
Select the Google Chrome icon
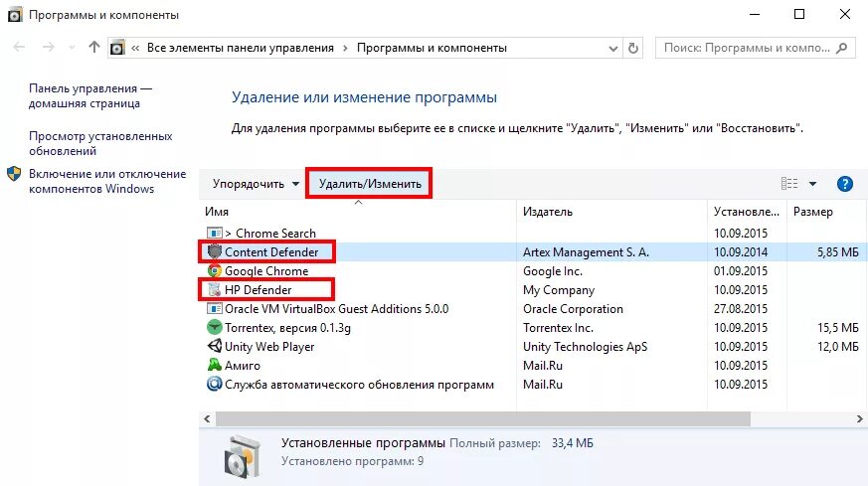(214, 270)
